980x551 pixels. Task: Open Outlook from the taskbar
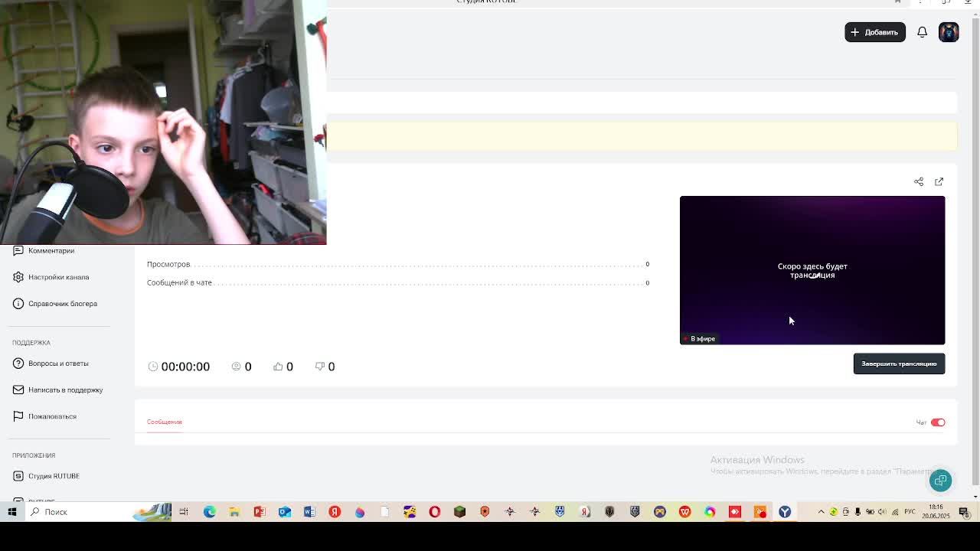(x=285, y=512)
